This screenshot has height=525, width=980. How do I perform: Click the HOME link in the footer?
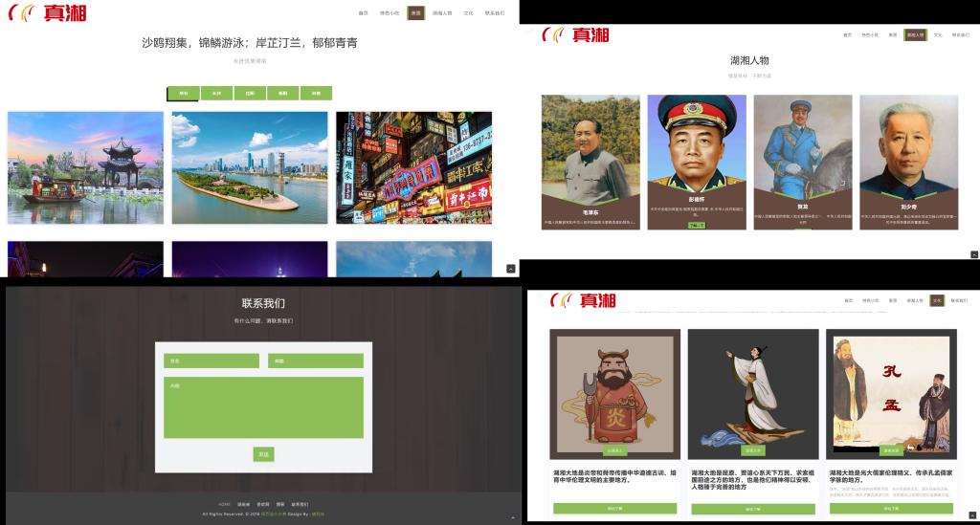224,504
